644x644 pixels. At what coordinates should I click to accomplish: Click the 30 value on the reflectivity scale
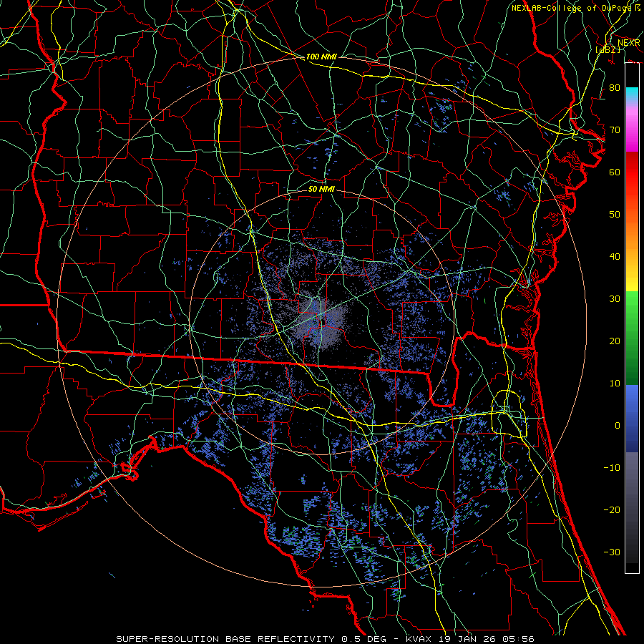(615, 299)
